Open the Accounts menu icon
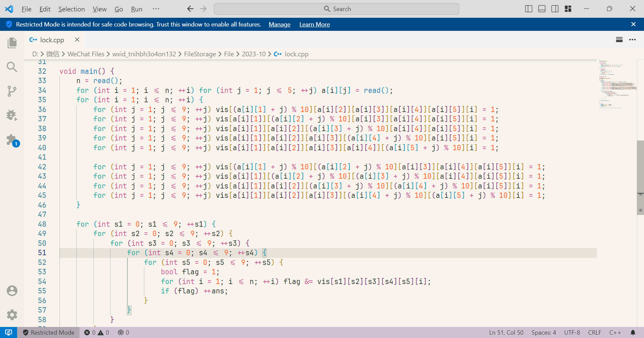 [x=12, y=291]
